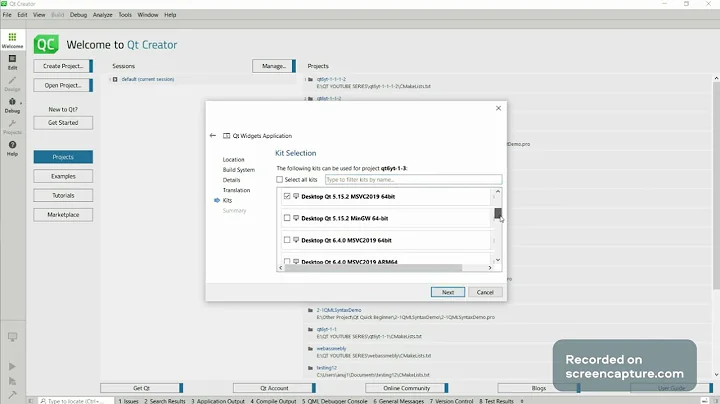Select the Examples tab on Welcome page
The width and height of the screenshot is (720, 404).
(63, 176)
